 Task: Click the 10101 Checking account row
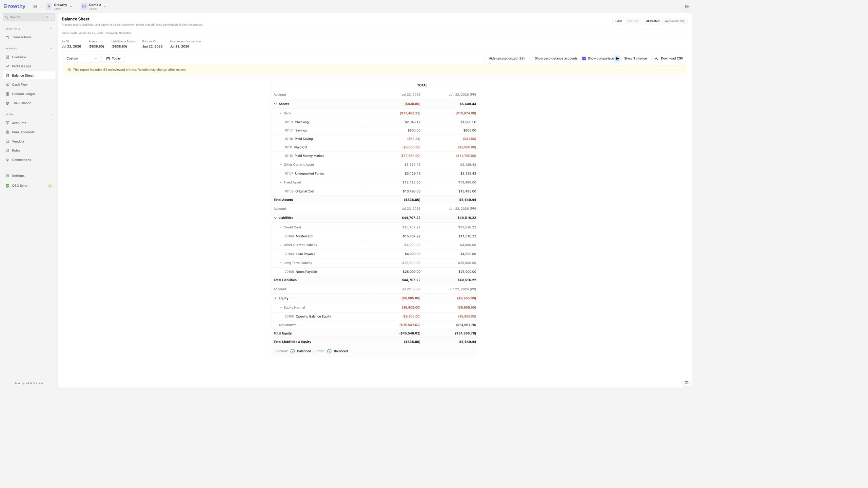[x=375, y=122]
